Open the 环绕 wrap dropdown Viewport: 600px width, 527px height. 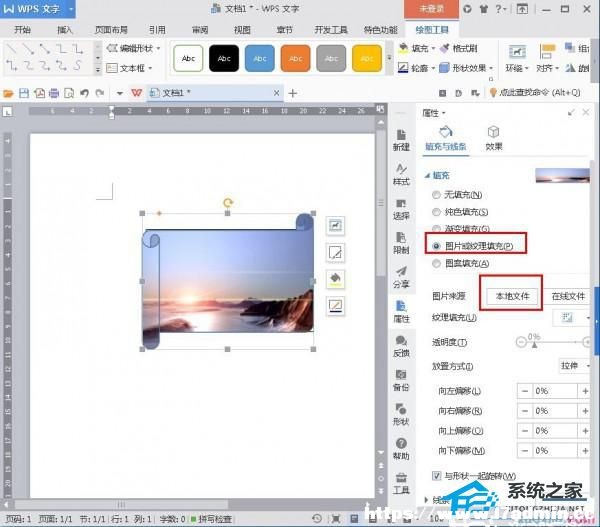[x=517, y=58]
